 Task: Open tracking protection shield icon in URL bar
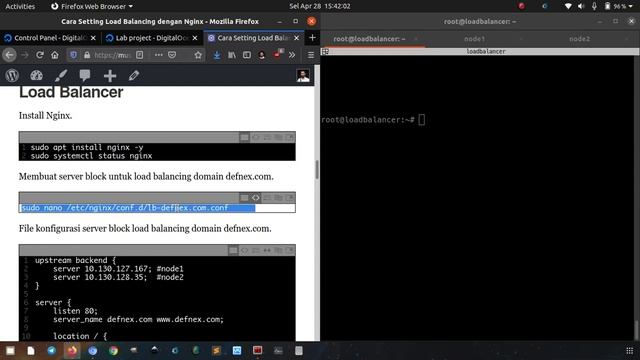(73, 55)
